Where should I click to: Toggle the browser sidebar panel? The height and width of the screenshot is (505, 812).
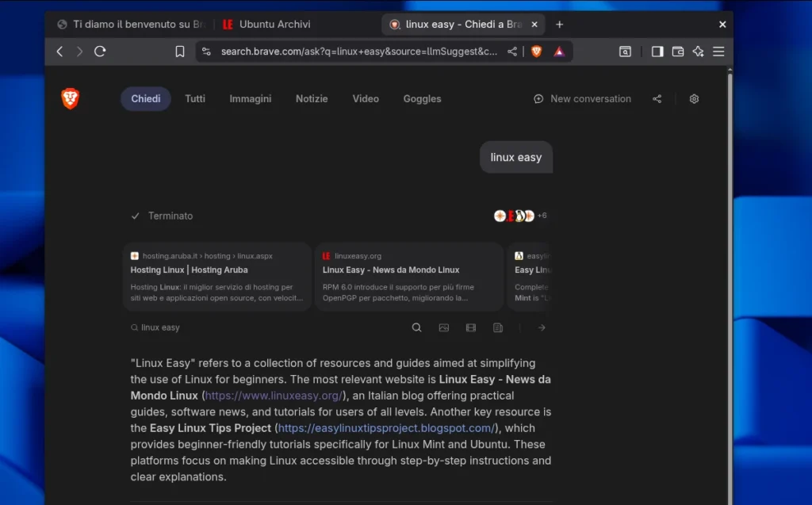coord(657,51)
